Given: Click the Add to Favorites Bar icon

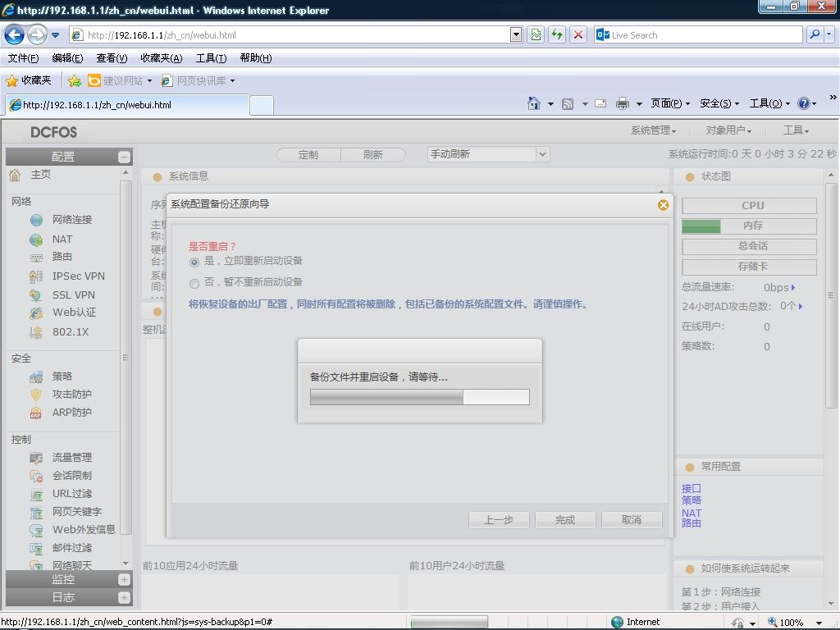Looking at the screenshot, I should (75, 81).
